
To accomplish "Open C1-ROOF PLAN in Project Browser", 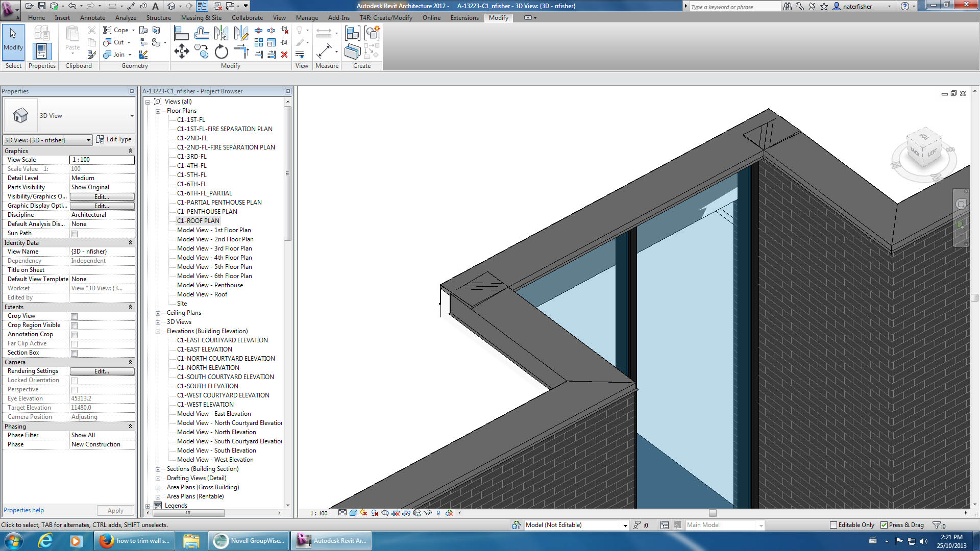I will pos(198,221).
